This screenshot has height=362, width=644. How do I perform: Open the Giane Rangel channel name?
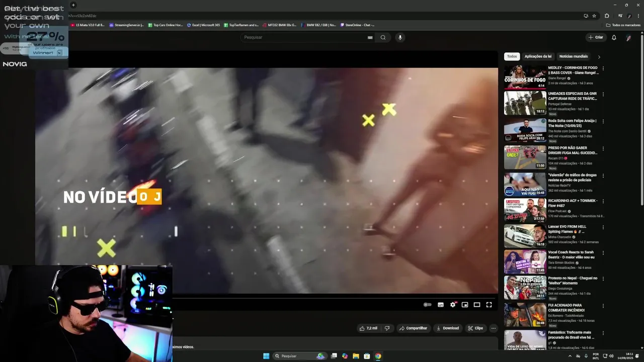pos(557,78)
